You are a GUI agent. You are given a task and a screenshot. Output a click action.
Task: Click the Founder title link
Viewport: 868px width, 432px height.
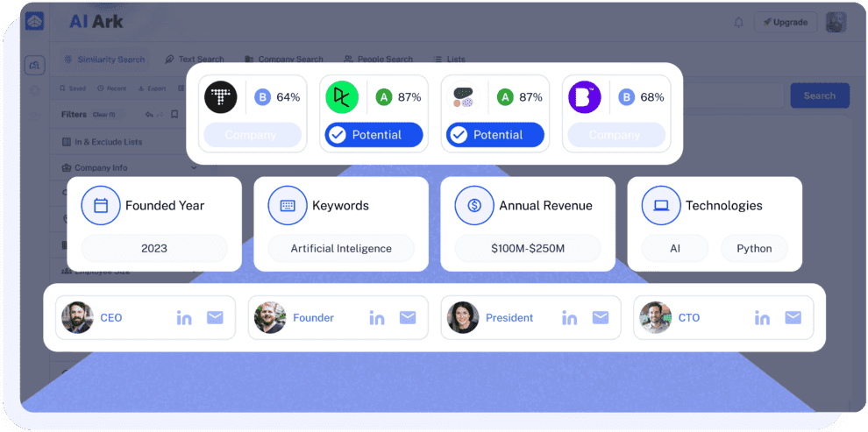click(x=313, y=318)
